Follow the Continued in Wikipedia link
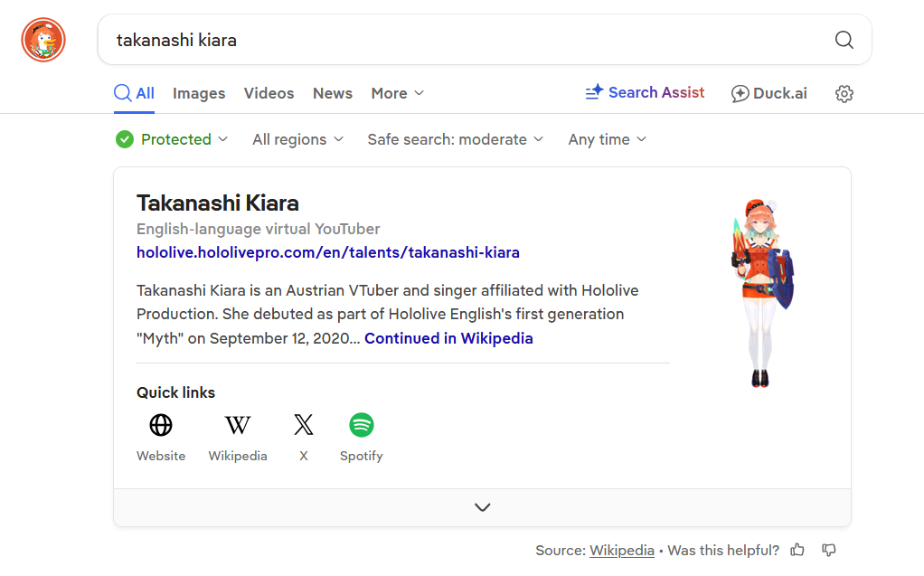 click(448, 338)
